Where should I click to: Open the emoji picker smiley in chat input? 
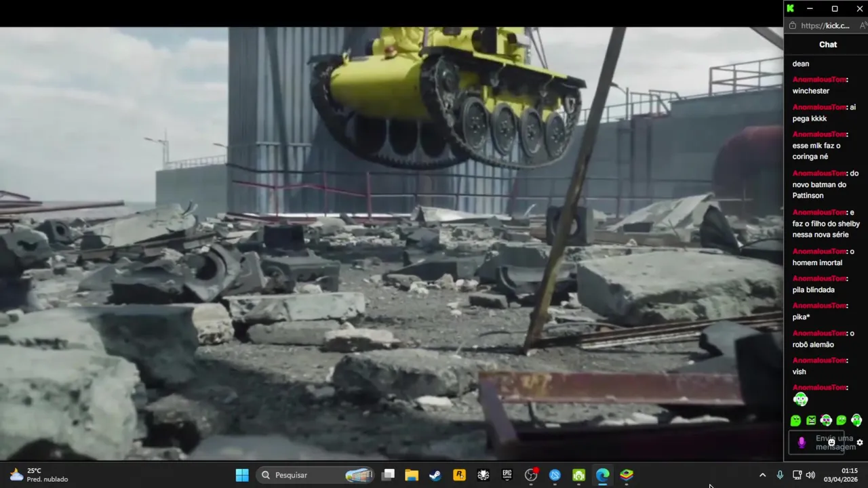(831, 443)
